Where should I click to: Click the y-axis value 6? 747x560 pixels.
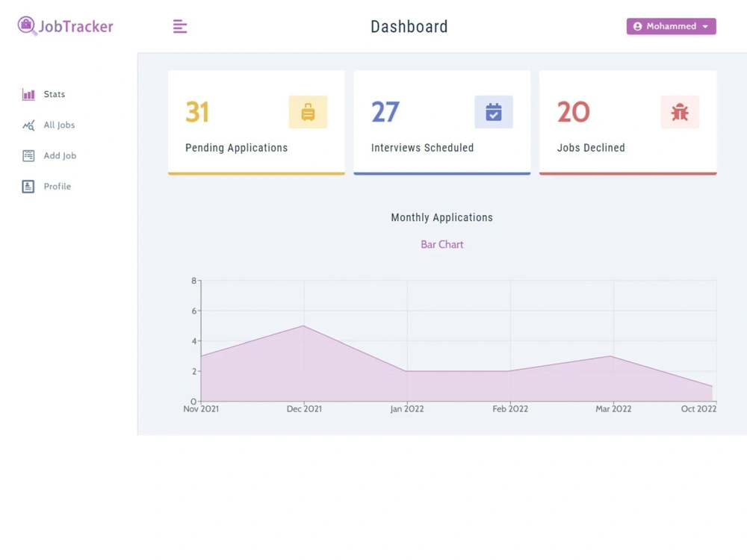point(194,311)
